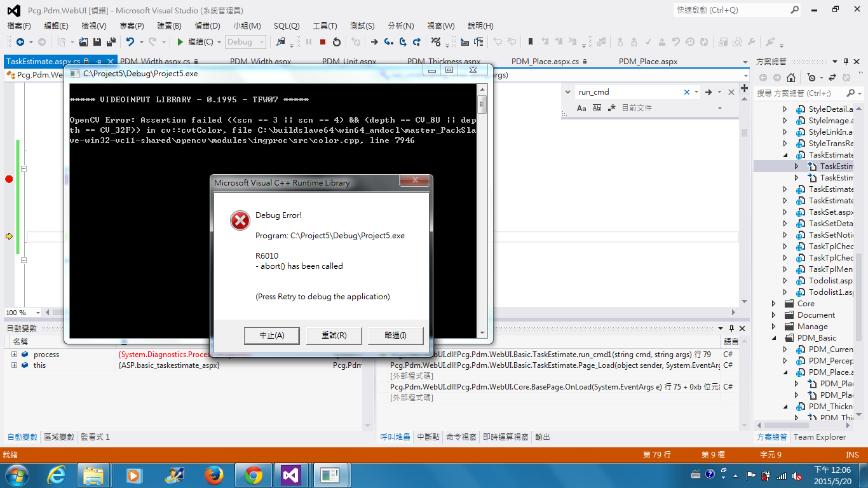The image size is (868, 488).
Task: Switch to 區域變數 tab
Action: pos(58,437)
